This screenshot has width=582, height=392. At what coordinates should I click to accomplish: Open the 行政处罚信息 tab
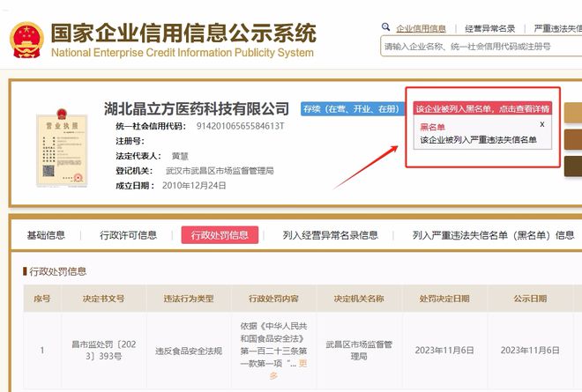click(x=220, y=235)
